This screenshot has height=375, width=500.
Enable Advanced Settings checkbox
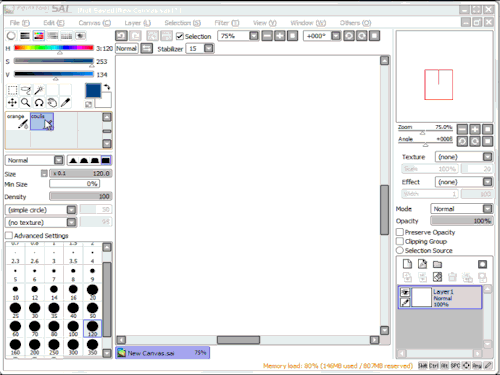(9, 235)
